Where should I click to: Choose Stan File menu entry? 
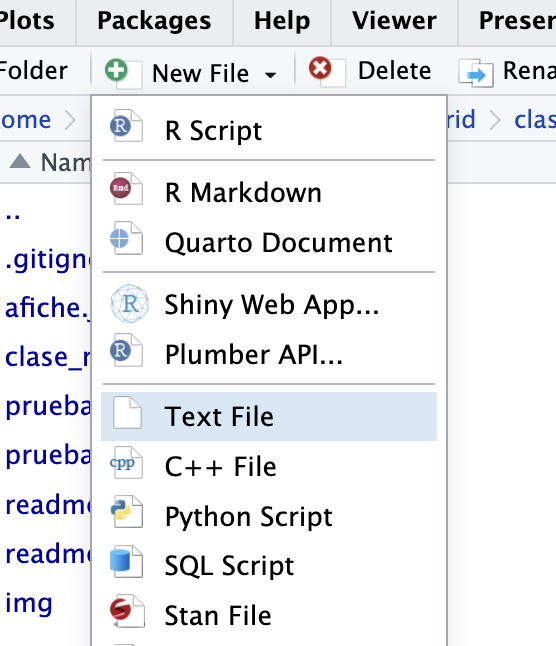coord(269,616)
